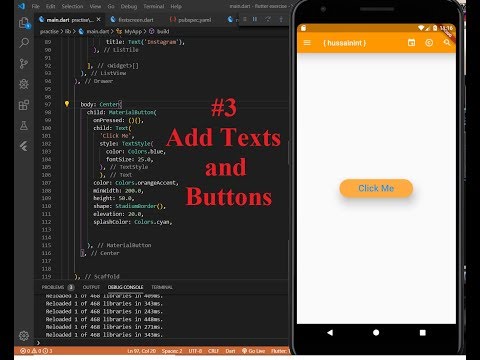Open the Source Control view
This screenshot has width=480, height=360.
pyautogui.click(x=24, y=63)
